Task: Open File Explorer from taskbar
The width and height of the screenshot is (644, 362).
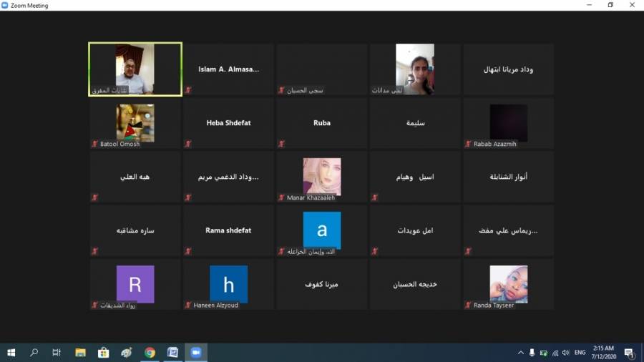Action: click(x=80, y=353)
